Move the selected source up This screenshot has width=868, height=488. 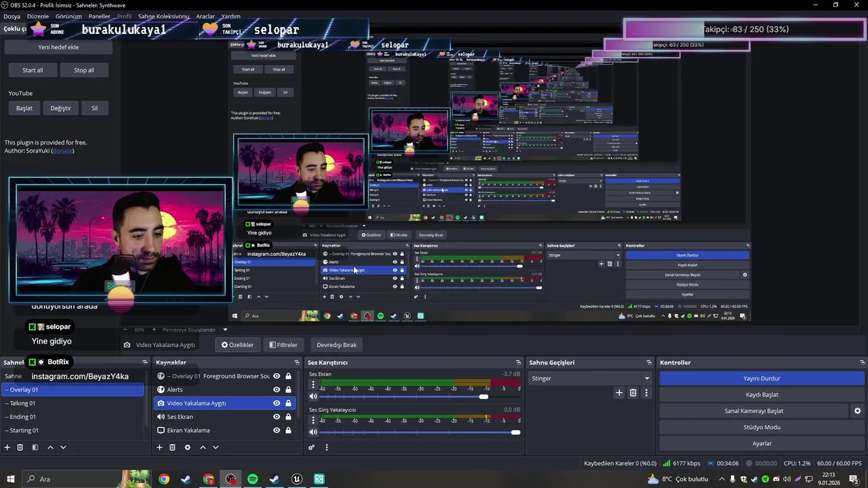click(x=202, y=447)
